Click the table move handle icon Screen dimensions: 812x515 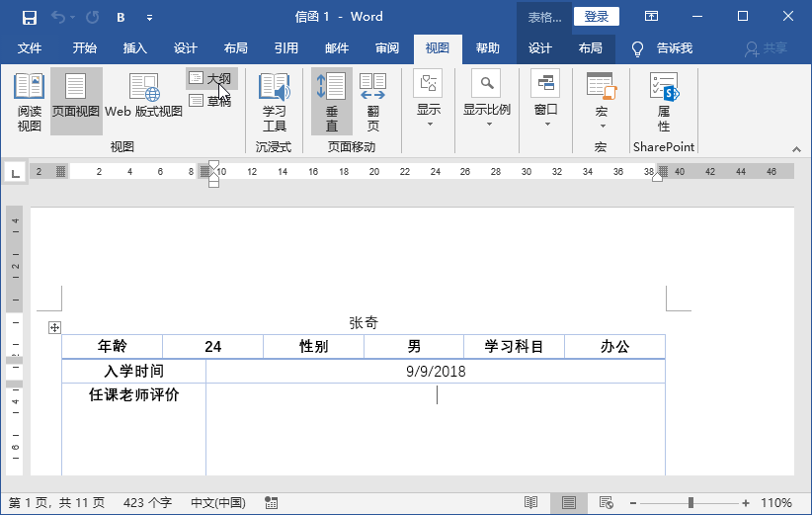point(54,327)
